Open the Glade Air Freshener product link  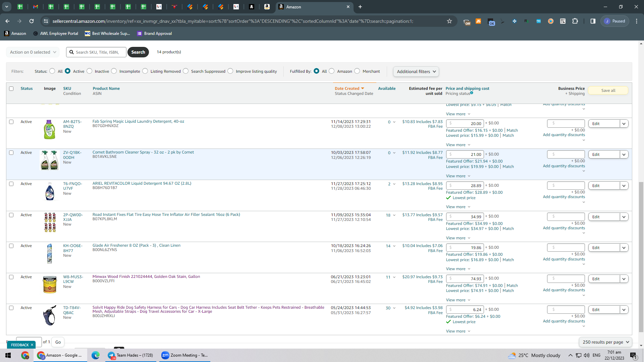pyautogui.click(x=137, y=245)
